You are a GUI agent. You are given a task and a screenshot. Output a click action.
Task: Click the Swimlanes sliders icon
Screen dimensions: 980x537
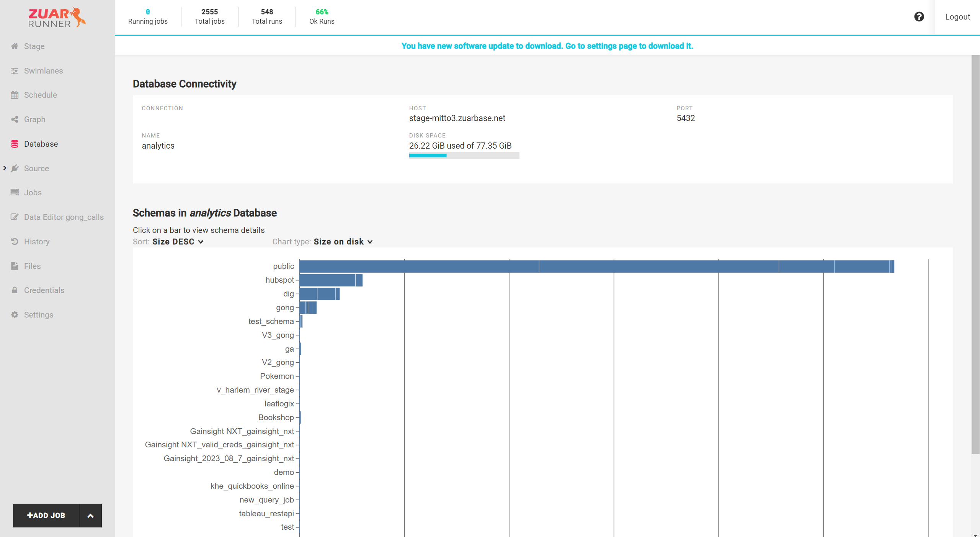[x=15, y=71]
